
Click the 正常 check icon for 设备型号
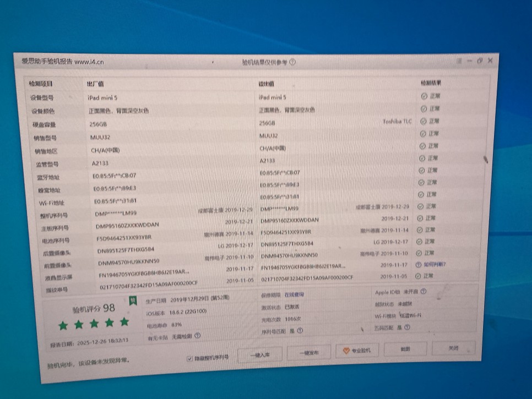pos(424,96)
